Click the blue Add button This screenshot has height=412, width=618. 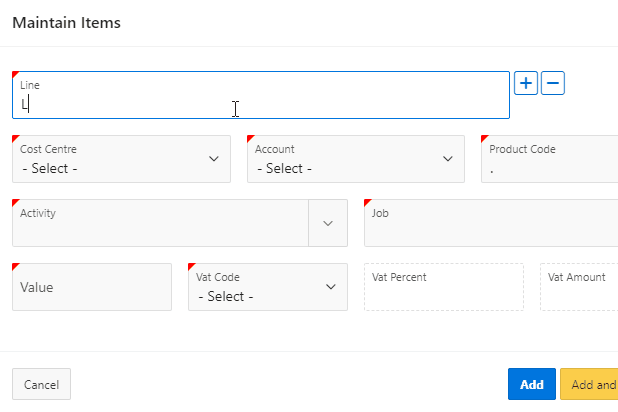coord(532,384)
